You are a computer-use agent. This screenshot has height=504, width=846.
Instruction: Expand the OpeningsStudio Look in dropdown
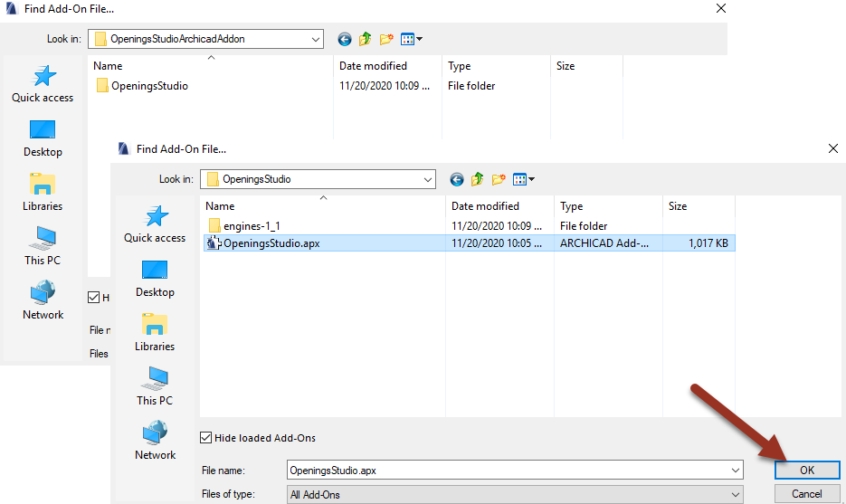click(x=428, y=179)
